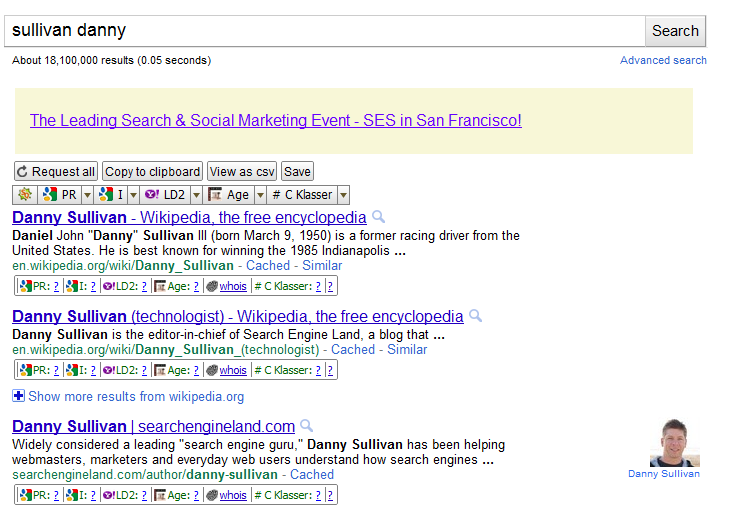Screen dimensions: 756x510
Task: Sort by Yahoo LD2 column
Action: (x=165, y=195)
